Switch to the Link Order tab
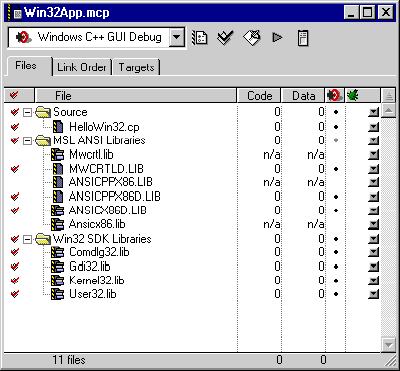This screenshot has height=371, width=400. (82, 67)
